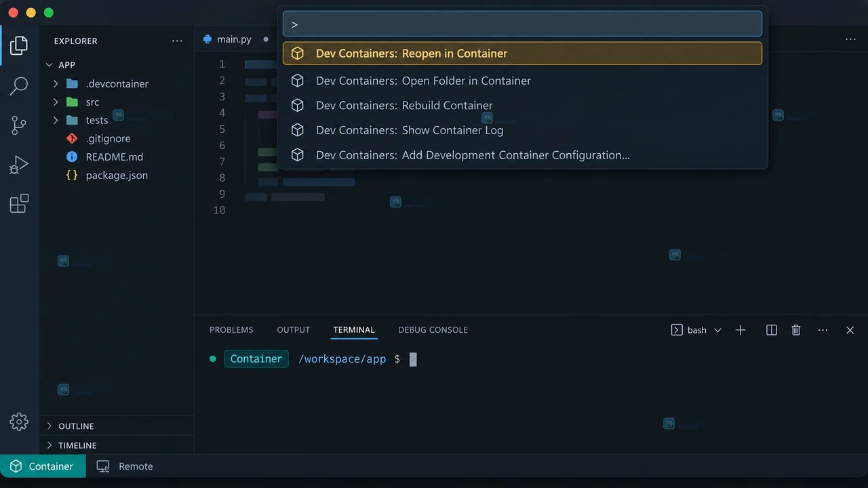Click the braces icon beside package.json
The image size is (868, 488).
coord(72,175)
